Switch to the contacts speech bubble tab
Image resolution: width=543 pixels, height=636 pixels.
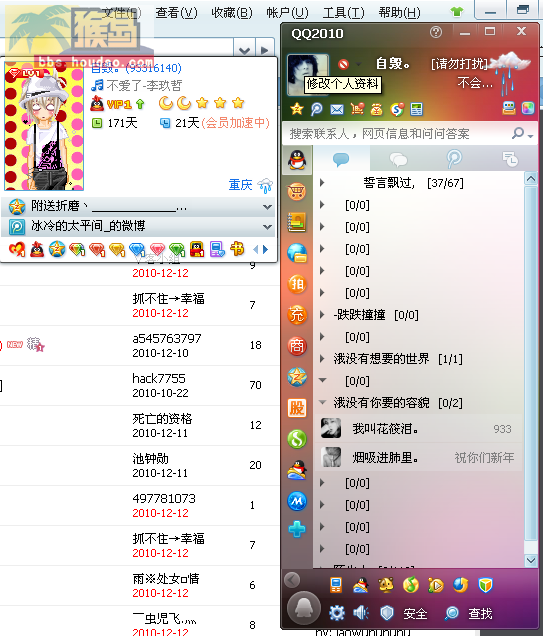pos(341,159)
